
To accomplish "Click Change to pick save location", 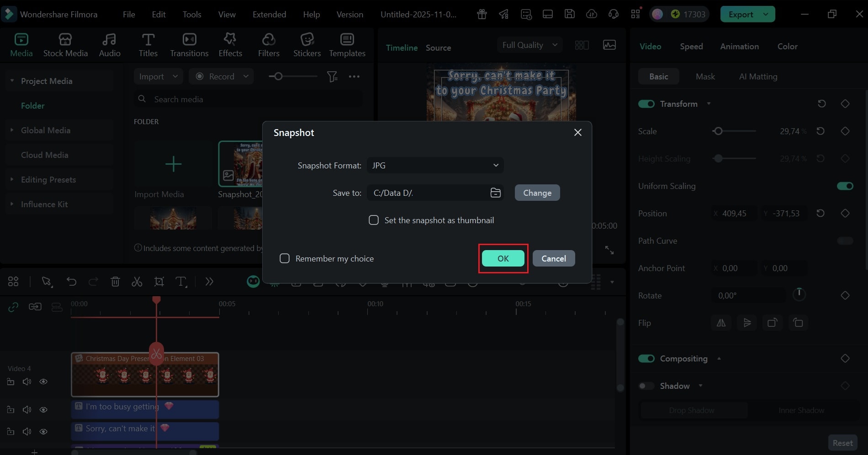I will point(537,193).
